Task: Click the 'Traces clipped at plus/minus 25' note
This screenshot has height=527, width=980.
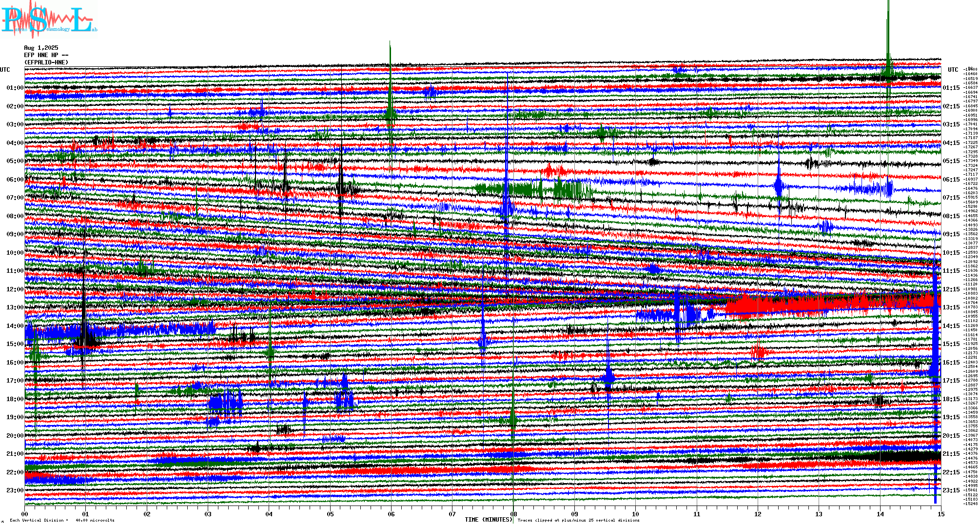Action: (x=578, y=520)
